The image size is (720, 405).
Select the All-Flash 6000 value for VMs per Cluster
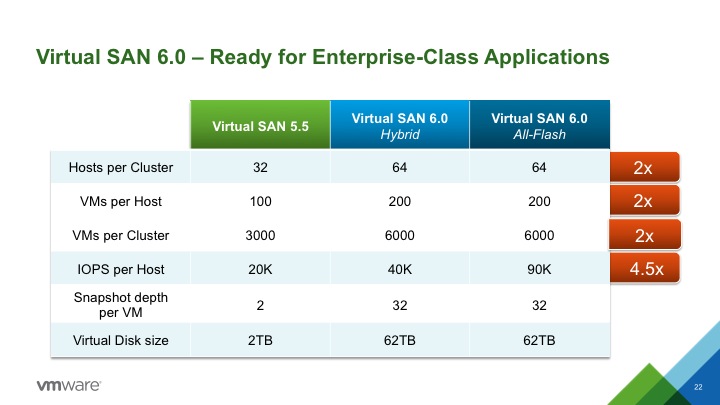tap(539, 236)
